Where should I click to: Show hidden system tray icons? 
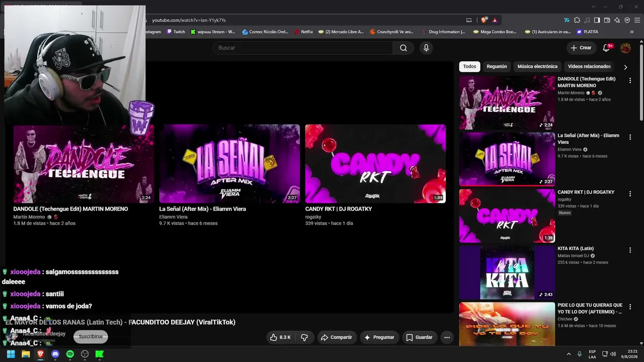(569, 354)
